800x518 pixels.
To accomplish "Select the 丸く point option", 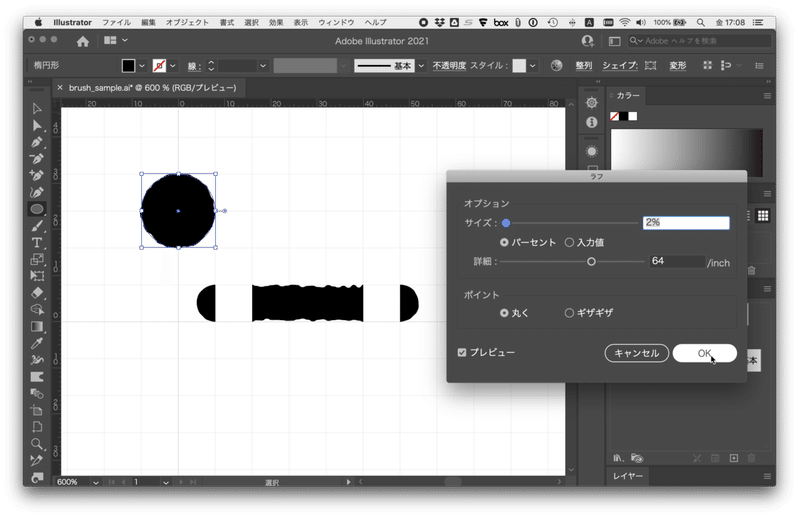I will pos(504,313).
